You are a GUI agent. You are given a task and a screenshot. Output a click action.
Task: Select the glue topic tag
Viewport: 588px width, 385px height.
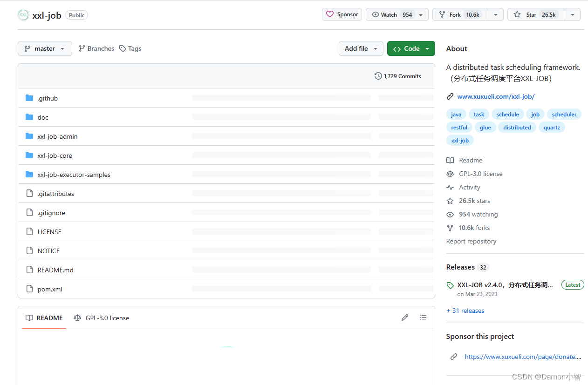pyautogui.click(x=485, y=127)
